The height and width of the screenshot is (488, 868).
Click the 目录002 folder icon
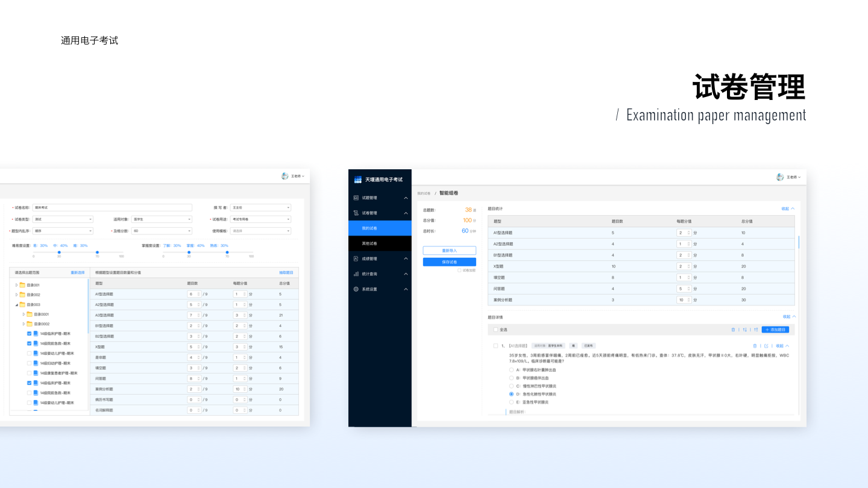[22, 295]
